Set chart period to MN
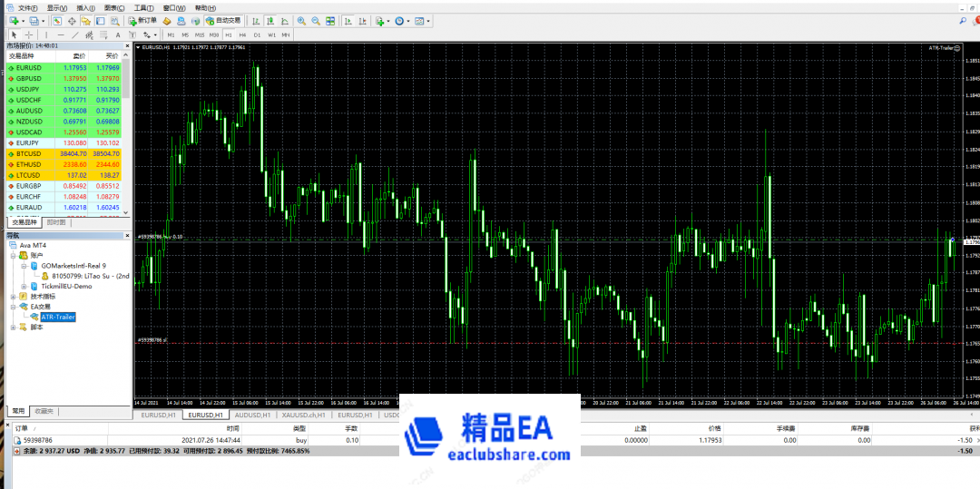This screenshot has height=489, width=980. 286,35
